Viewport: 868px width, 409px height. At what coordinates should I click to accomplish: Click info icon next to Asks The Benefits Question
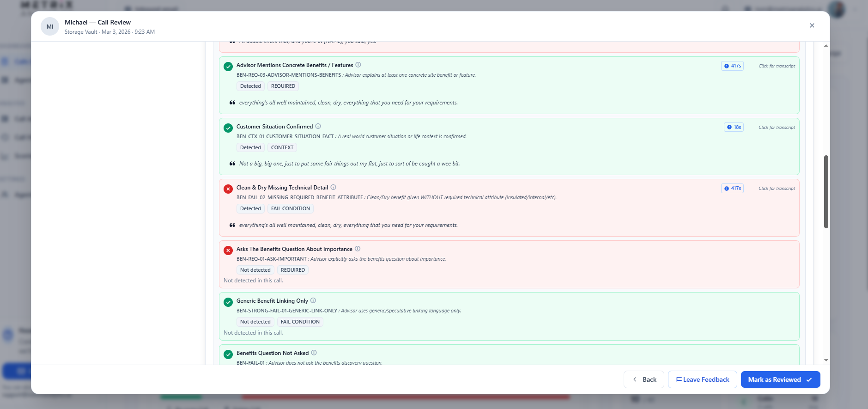pos(358,249)
